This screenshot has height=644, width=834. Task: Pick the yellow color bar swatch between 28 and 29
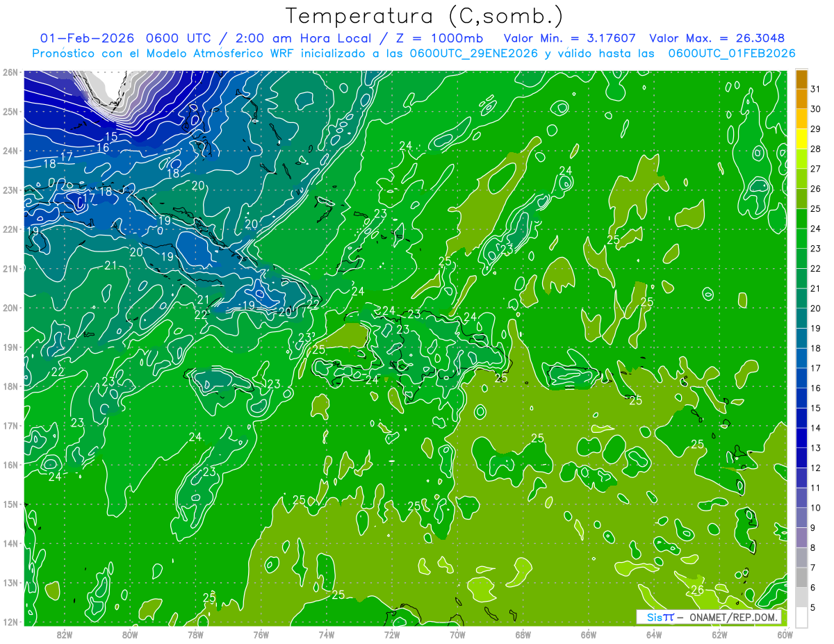pos(801,139)
